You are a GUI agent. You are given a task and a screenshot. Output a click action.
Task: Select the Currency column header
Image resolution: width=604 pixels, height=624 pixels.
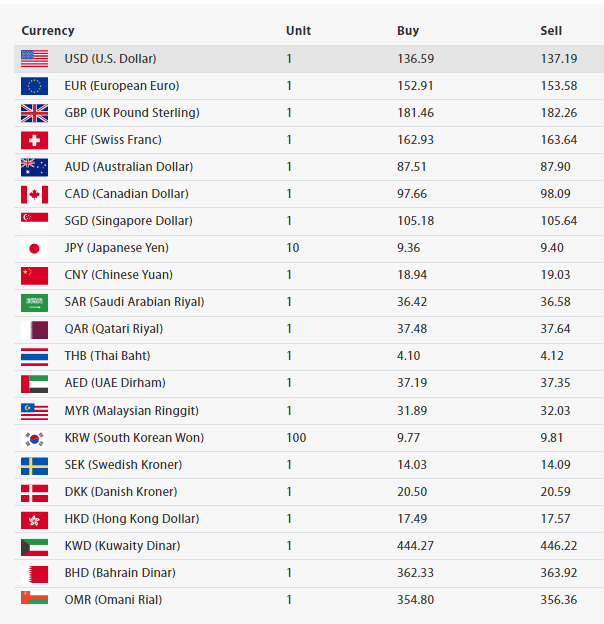[x=48, y=31]
